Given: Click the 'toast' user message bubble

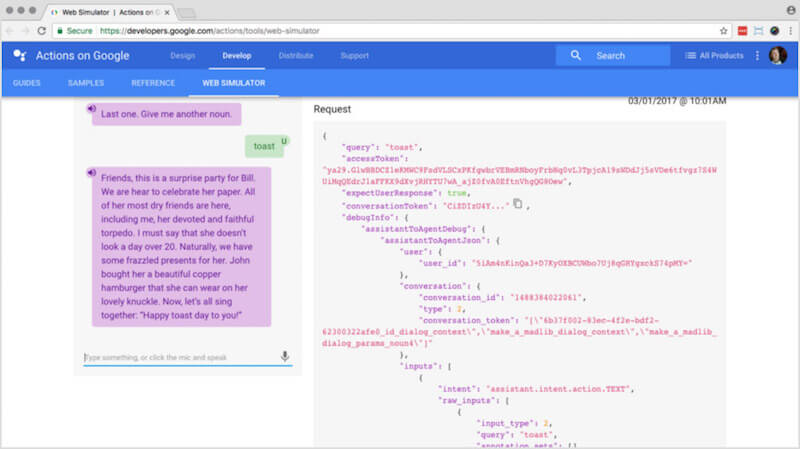Looking at the screenshot, I should pos(264,146).
